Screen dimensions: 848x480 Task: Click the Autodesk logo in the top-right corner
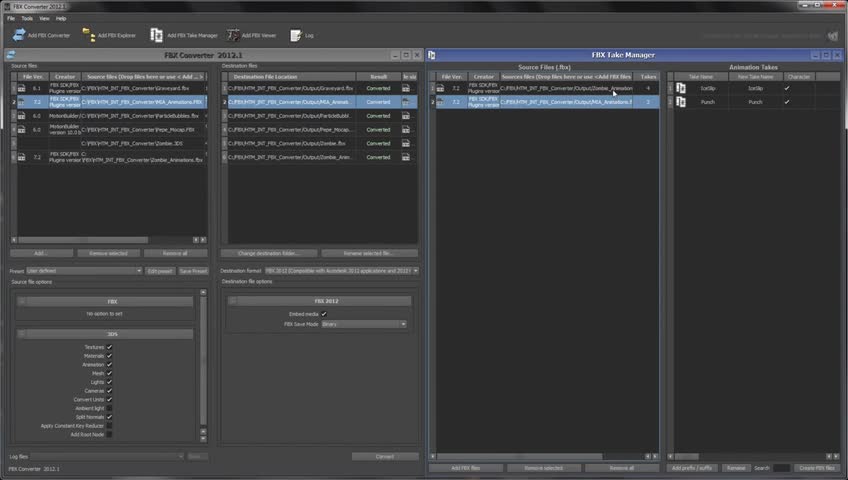pyautogui.click(x=833, y=36)
